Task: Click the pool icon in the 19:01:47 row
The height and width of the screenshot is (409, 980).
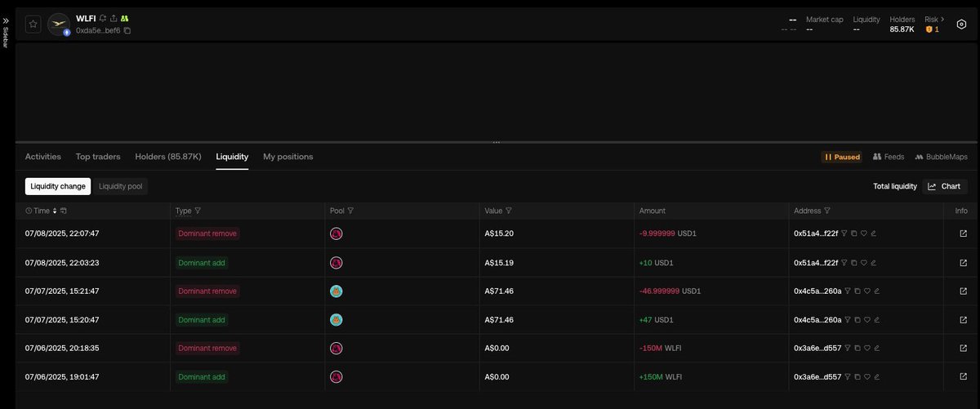Action: (x=336, y=377)
